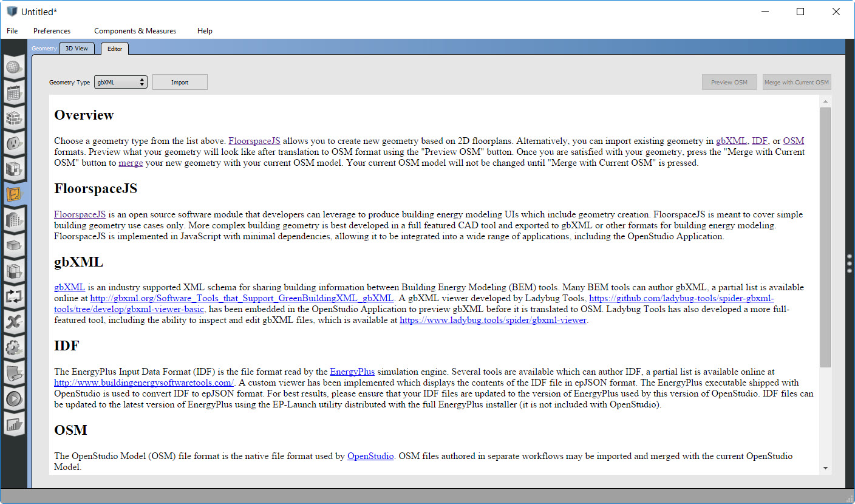Image resolution: width=855 pixels, height=504 pixels.
Task: Open the Site tab globe icon
Action: click(14, 67)
